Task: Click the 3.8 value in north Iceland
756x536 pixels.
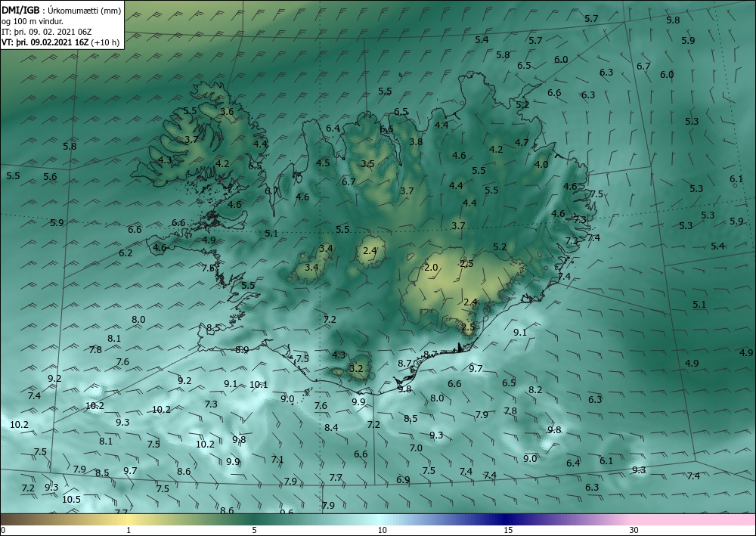Action: tap(416, 141)
